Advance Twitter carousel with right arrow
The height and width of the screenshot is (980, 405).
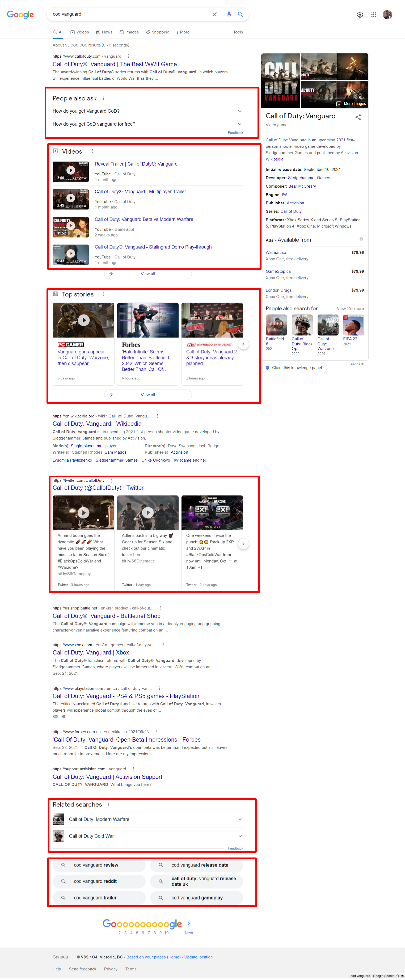[243, 544]
